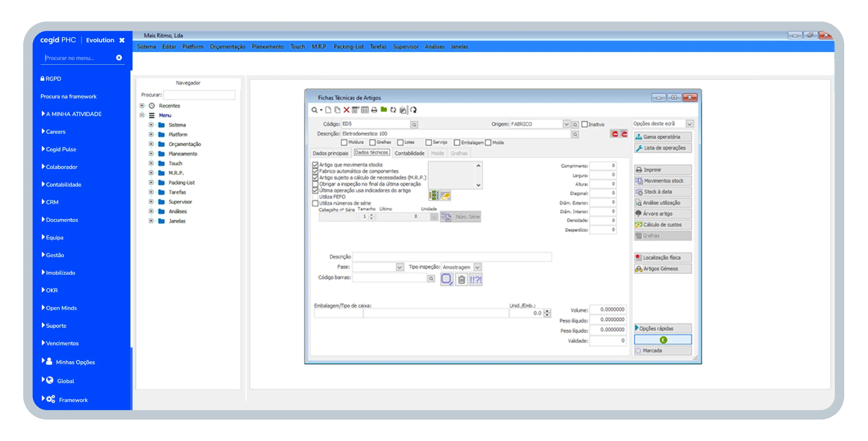Viewport: 868px width, 441px height.
Task: Click the lookup icon beside the Origem dropdown
Action: [575, 125]
